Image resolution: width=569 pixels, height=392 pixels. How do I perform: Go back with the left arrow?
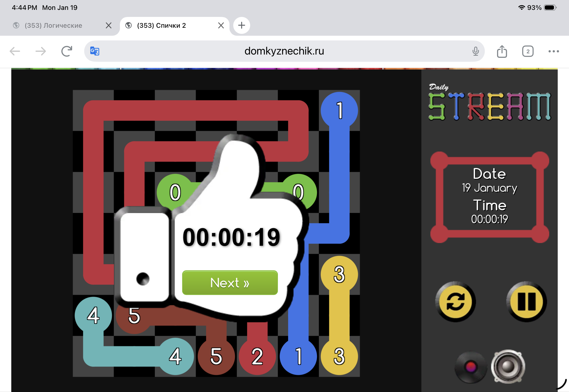point(15,51)
